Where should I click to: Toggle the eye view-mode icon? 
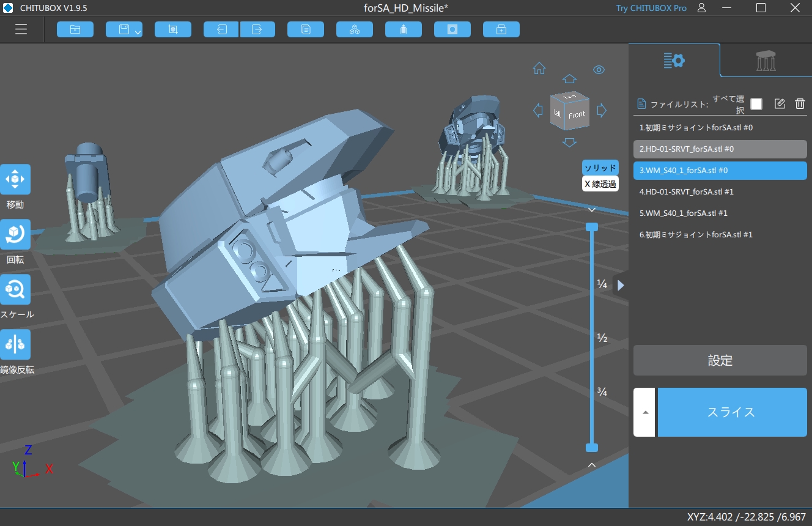point(599,70)
